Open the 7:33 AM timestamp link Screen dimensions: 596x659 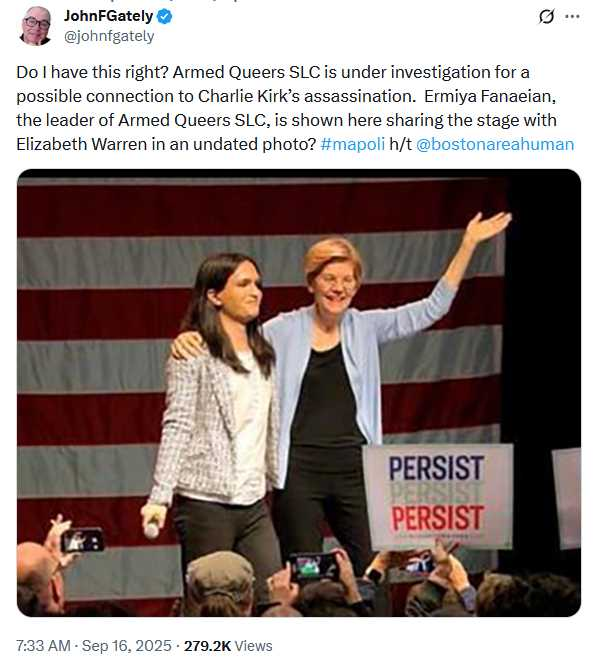43,645
